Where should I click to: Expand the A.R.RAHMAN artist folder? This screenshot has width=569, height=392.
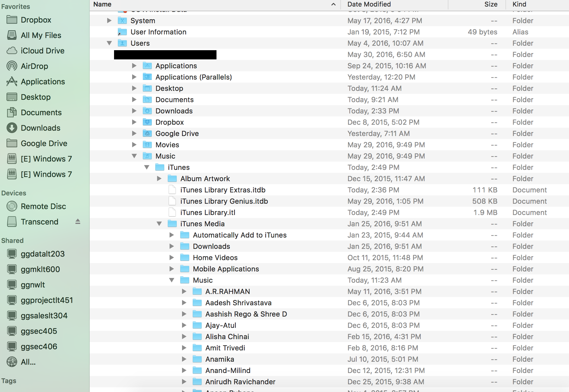184,291
